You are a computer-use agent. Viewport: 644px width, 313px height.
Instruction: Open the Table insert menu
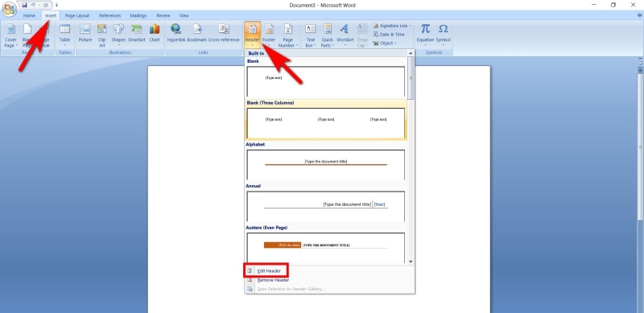[x=65, y=35]
